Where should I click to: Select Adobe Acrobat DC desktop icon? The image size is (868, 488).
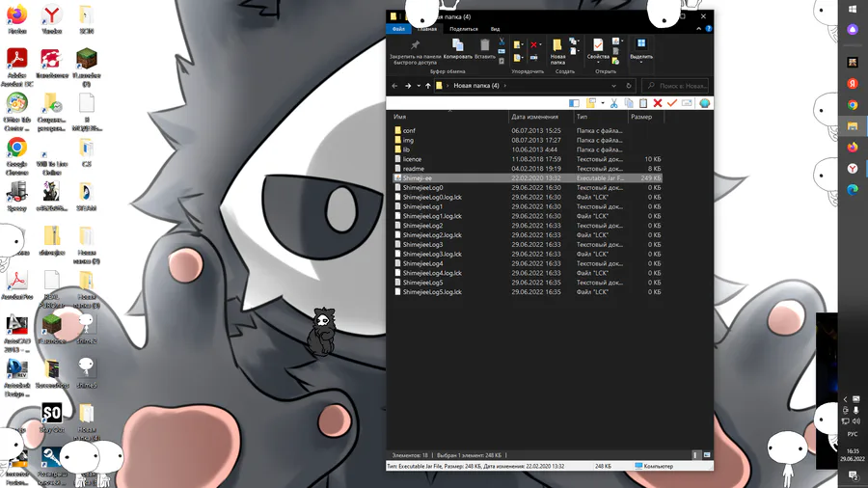click(17, 68)
